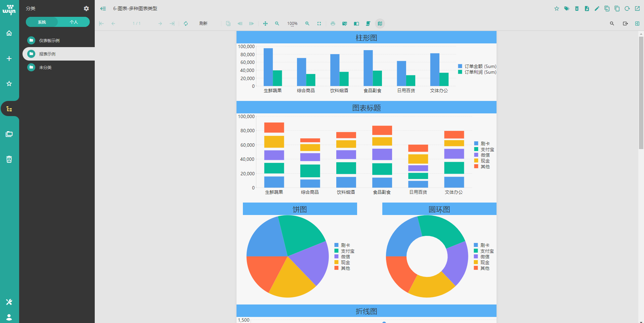
Task: Select the category tree sidebar icon
Action: point(9,109)
